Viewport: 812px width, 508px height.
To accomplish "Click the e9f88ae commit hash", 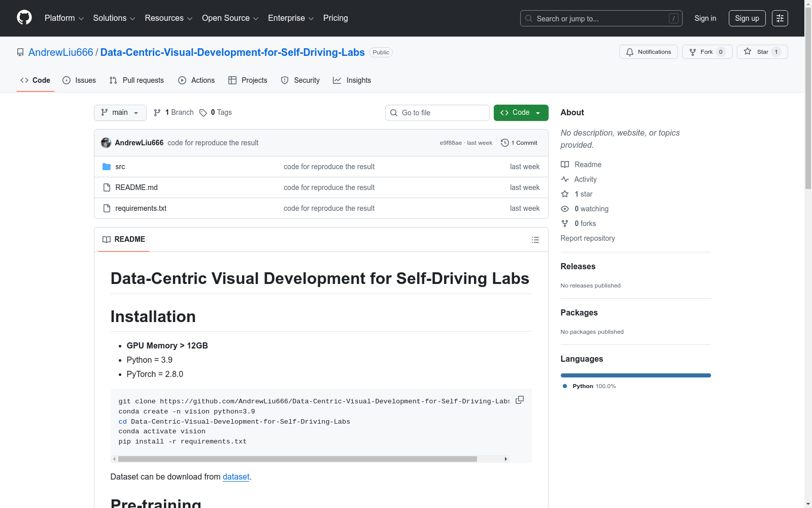I will click(451, 143).
